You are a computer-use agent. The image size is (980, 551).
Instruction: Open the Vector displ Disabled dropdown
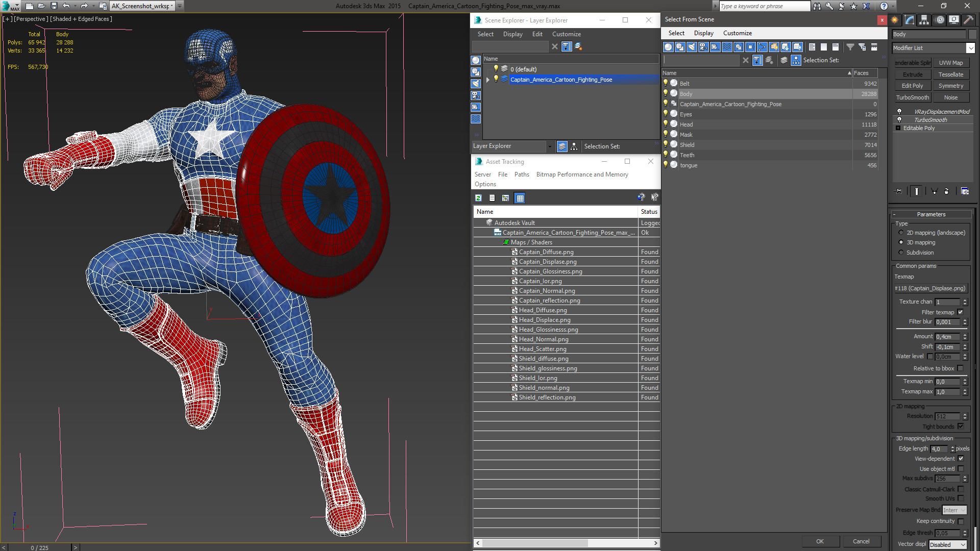948,545
